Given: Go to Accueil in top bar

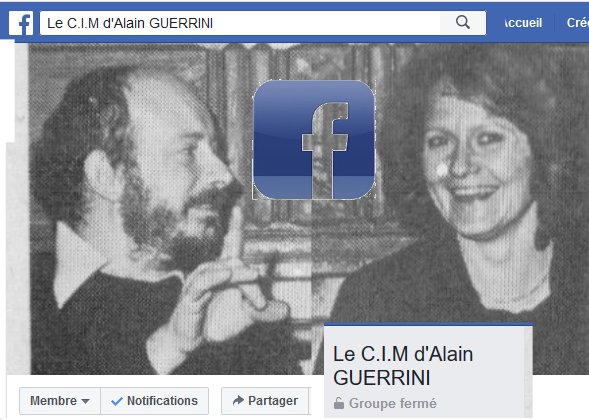Looking at the screenshot, I should pos(523,23).
